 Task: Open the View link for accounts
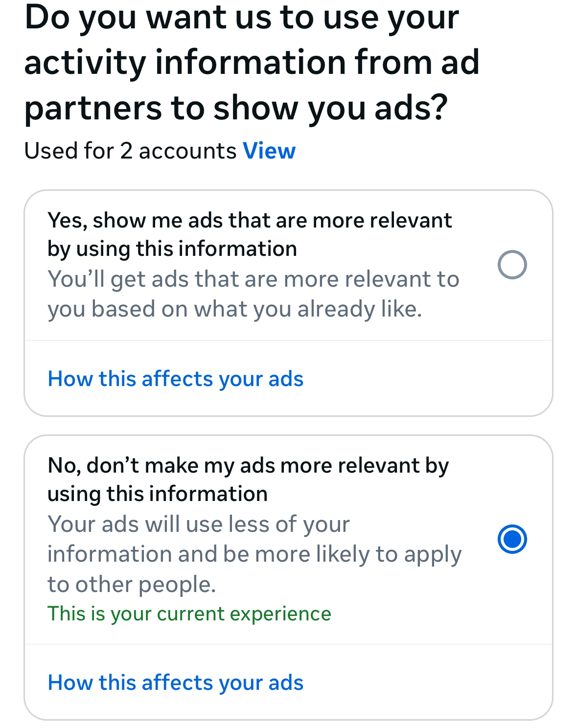269,151
